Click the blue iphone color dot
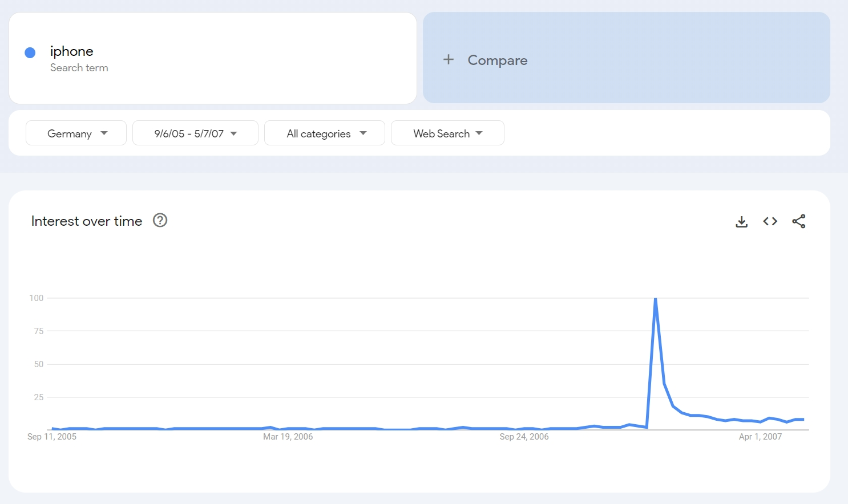Image resolution: width=848 pixels, height=504 pixels. 30,53
